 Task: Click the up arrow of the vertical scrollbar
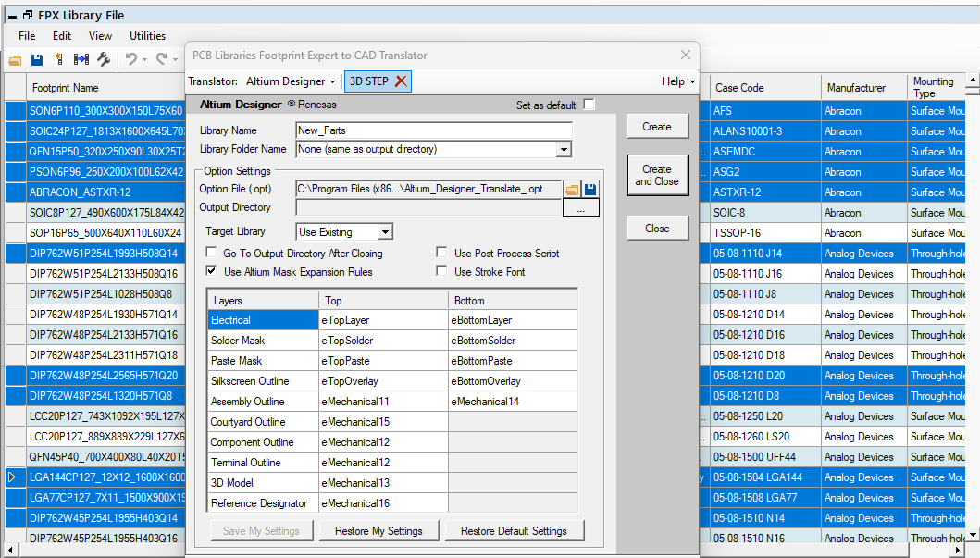pos(973,81)
